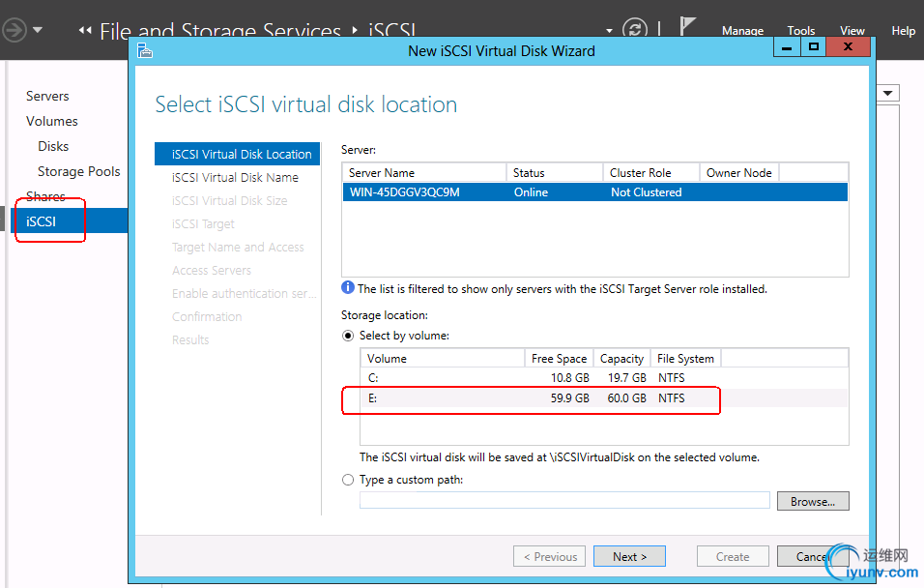Click the refresh icon in header
924x588 pixels.
634,30
